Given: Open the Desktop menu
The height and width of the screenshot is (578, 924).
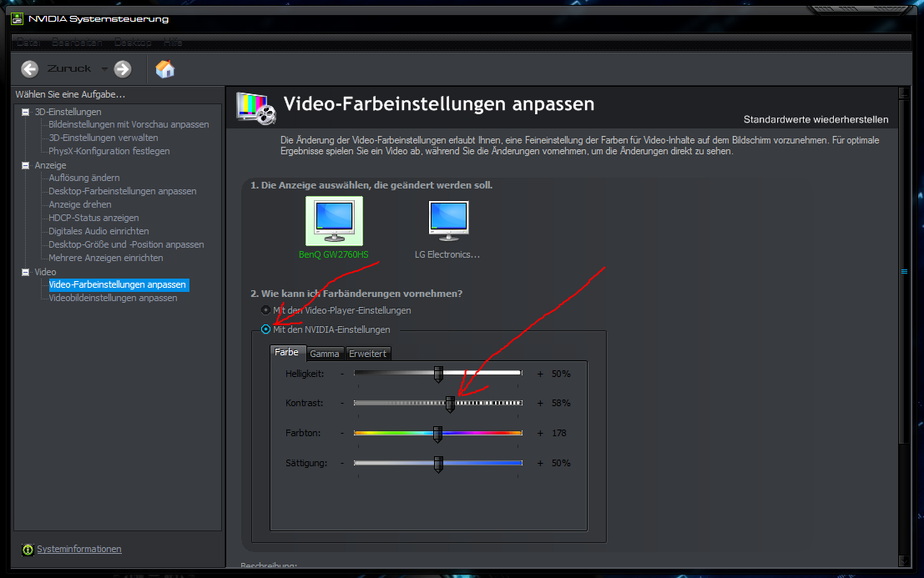Looking at the screenshot, I should click(x=133, y=43).
